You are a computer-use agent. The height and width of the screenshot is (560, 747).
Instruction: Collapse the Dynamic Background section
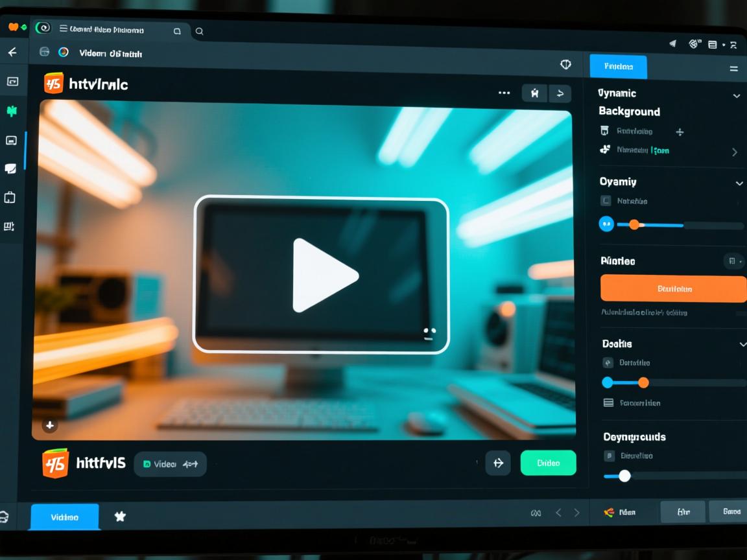click(737, 95)
